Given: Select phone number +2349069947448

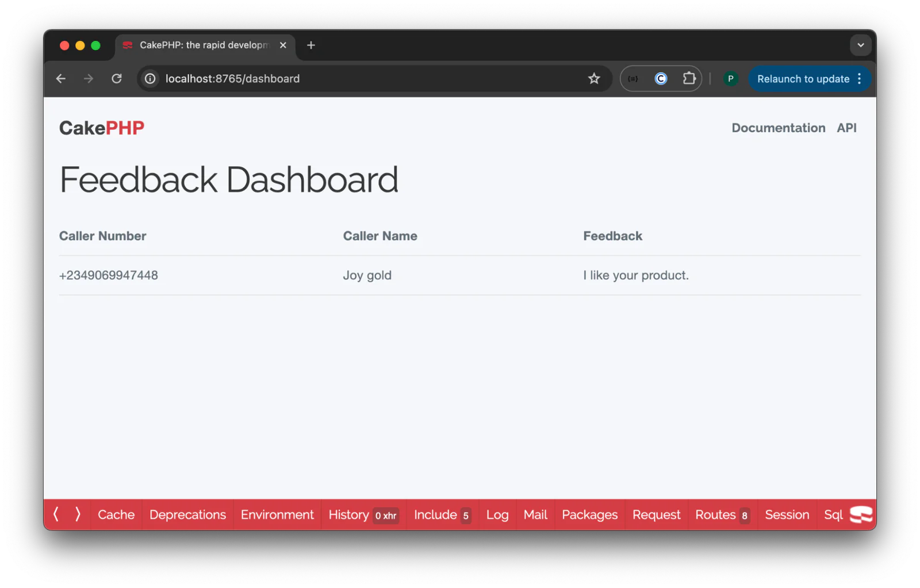Looking at the screenshot, I should tap(108, 275).
